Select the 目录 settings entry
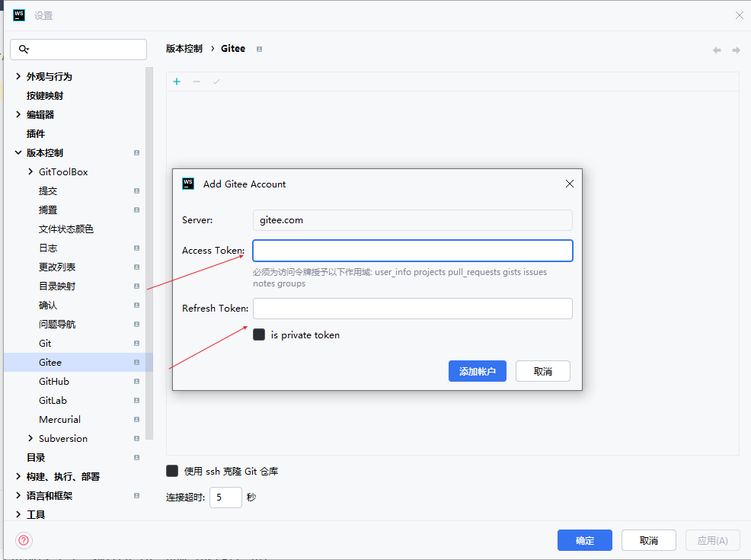Screen dimensions: 751x560 36,457
